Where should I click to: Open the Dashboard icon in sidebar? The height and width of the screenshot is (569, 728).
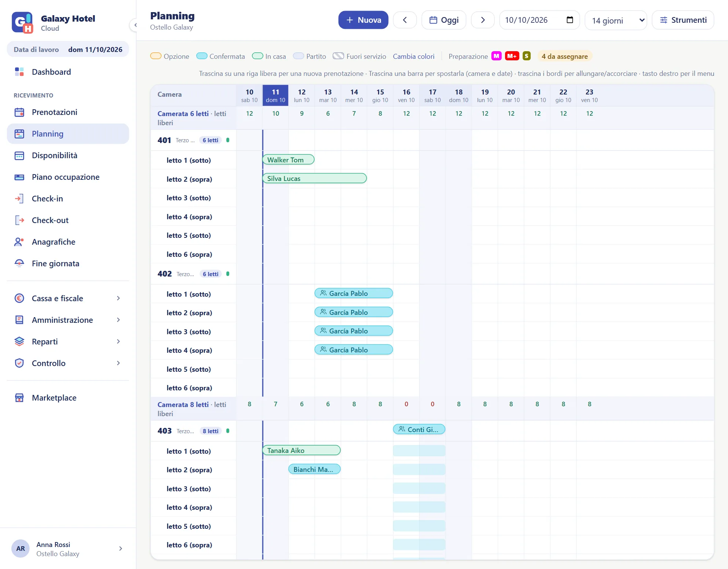19,72
